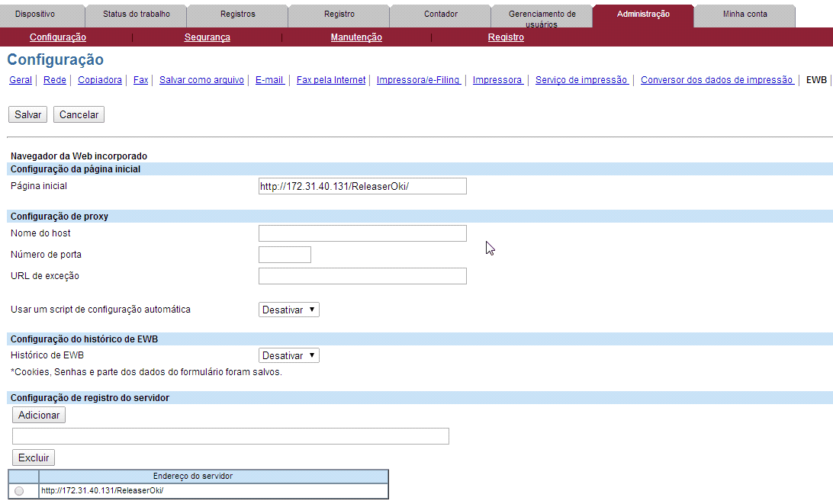Go to the Contador tab
Image resolution: width=833 pixels, height=504 pixels.
441,14
